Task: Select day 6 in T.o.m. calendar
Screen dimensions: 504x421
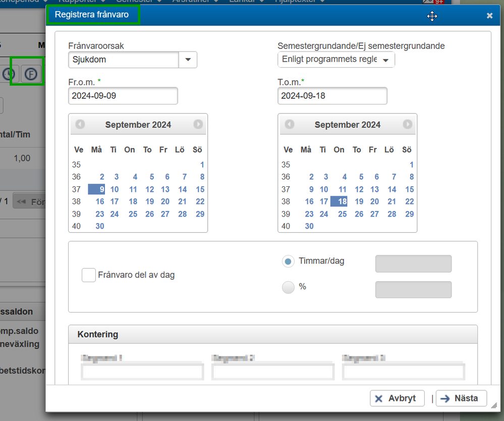Action: pos(376,177)
